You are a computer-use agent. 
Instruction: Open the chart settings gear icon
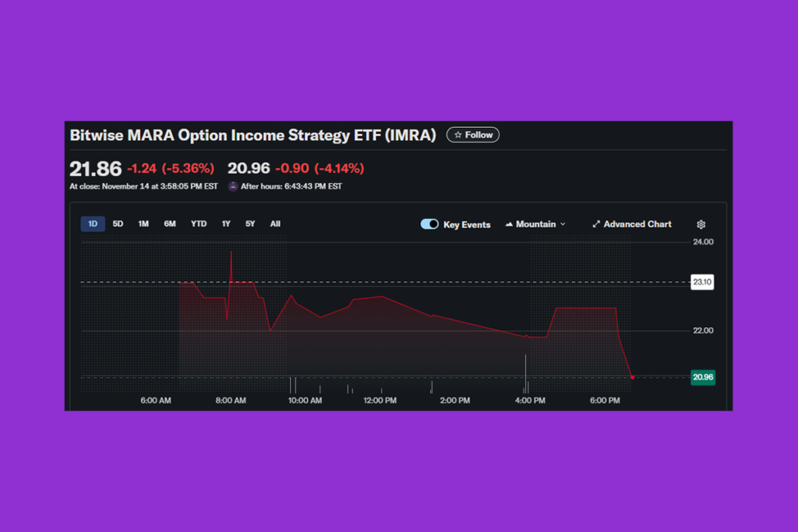pos(701,224)
